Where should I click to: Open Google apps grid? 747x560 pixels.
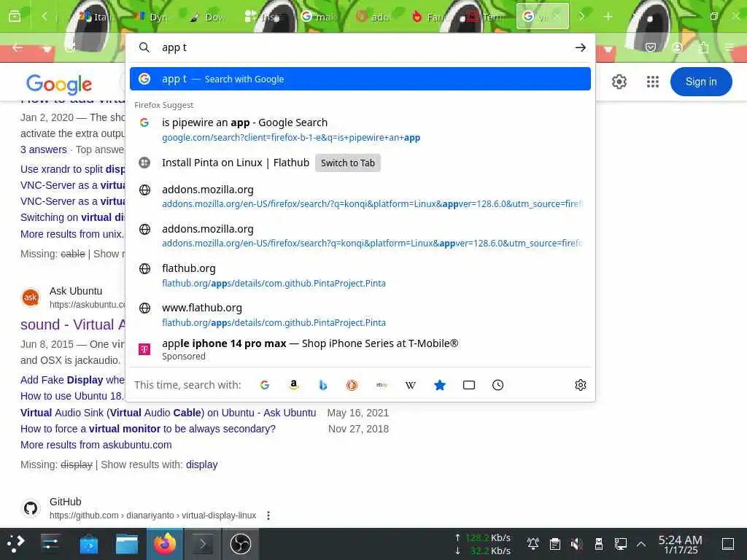click(653, 82)
